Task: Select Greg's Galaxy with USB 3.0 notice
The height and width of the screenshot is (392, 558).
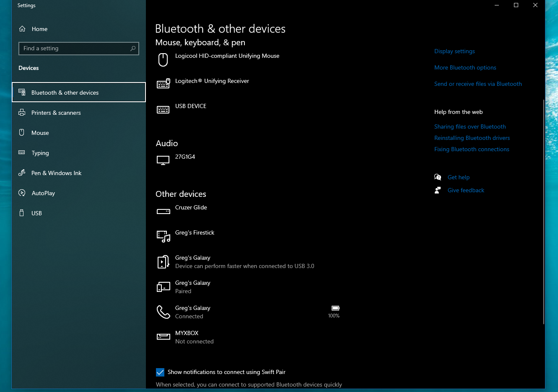Action: click(x=248, y=262)
